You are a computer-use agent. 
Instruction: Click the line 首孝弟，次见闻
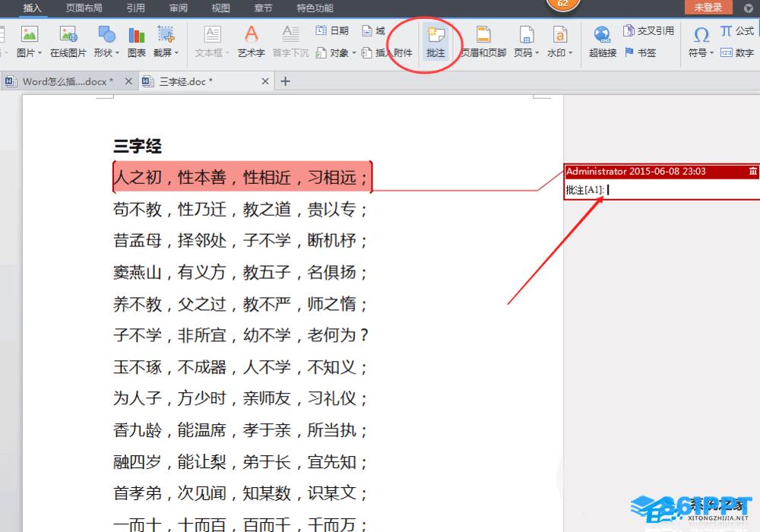coord(240,493)
